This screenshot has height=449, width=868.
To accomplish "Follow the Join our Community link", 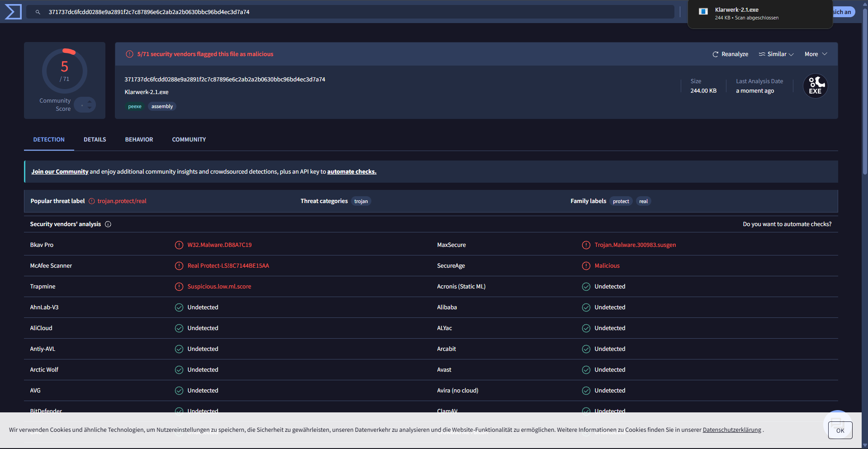I will [60, 172].
